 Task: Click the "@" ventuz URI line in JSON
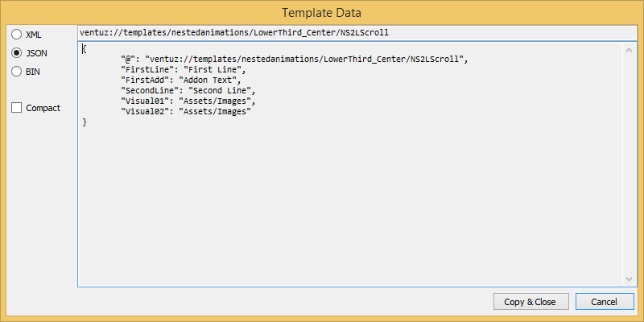pos(294,60)
